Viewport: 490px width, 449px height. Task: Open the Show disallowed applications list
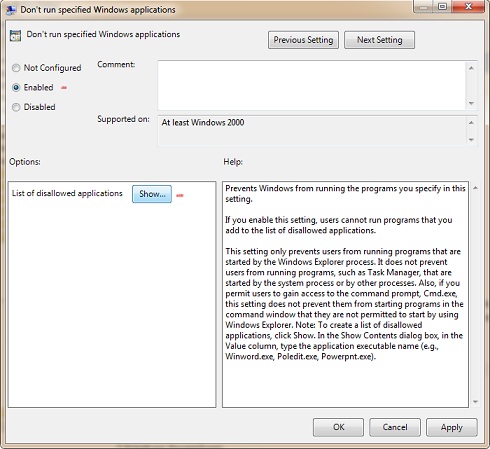[152, 194]
